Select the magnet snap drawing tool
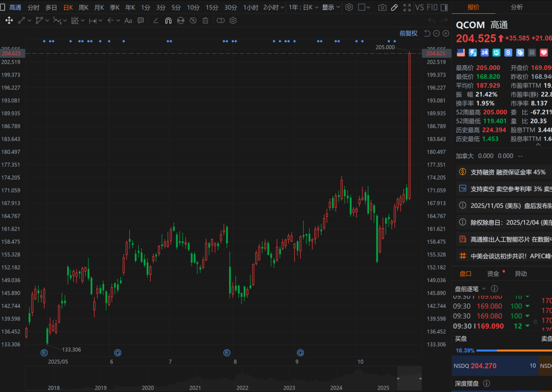Image resolution: width=552 pixels, height=392 pixels. (x=168, y=21)
